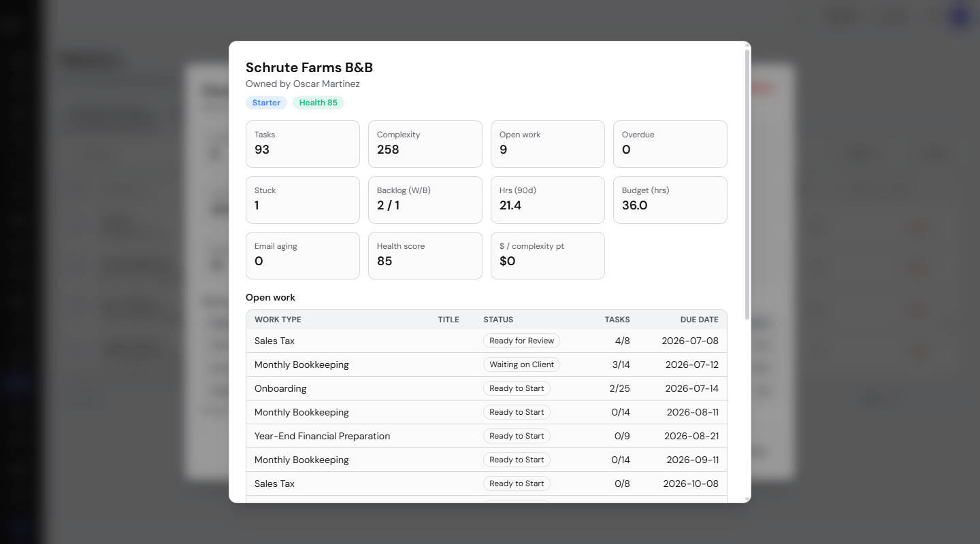Click the 4/8 tasks count cell

tap(622, 341)
